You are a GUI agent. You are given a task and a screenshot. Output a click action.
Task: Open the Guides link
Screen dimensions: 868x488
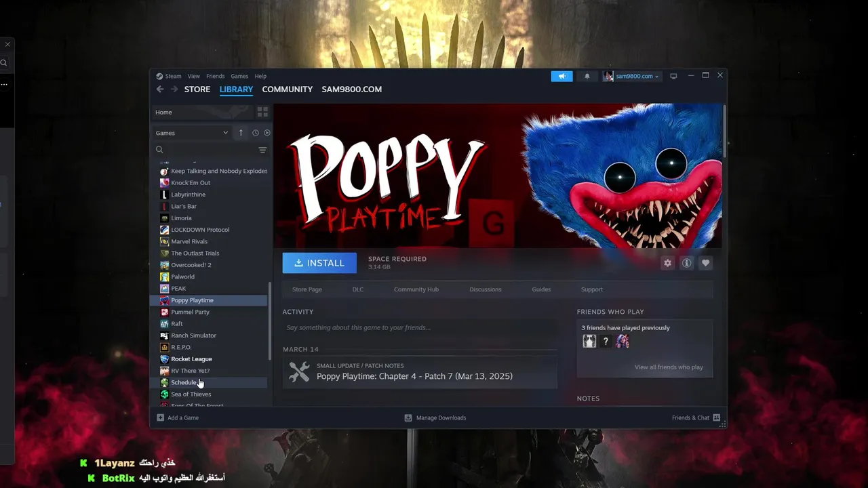coord(541,289)
